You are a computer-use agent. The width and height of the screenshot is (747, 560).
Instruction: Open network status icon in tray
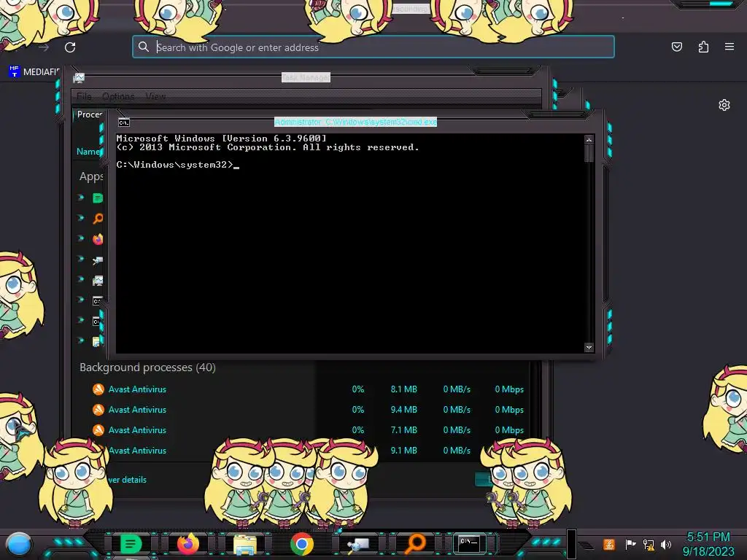(649, 544)
